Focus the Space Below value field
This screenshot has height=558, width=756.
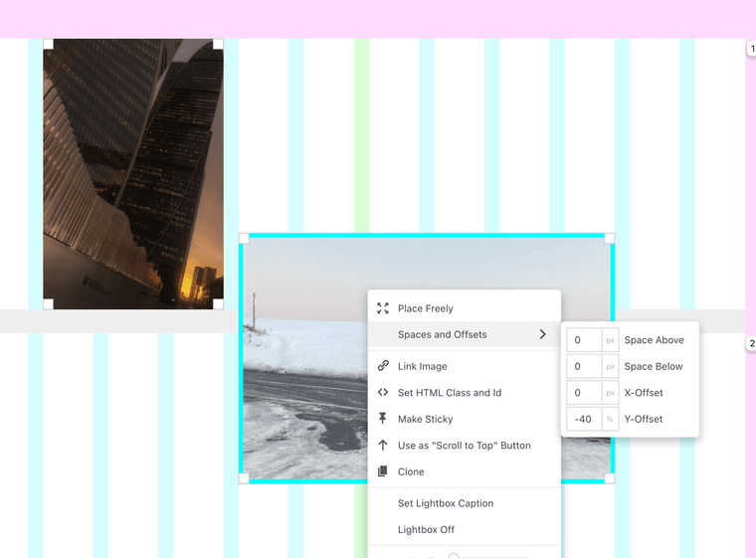point(584,366)
